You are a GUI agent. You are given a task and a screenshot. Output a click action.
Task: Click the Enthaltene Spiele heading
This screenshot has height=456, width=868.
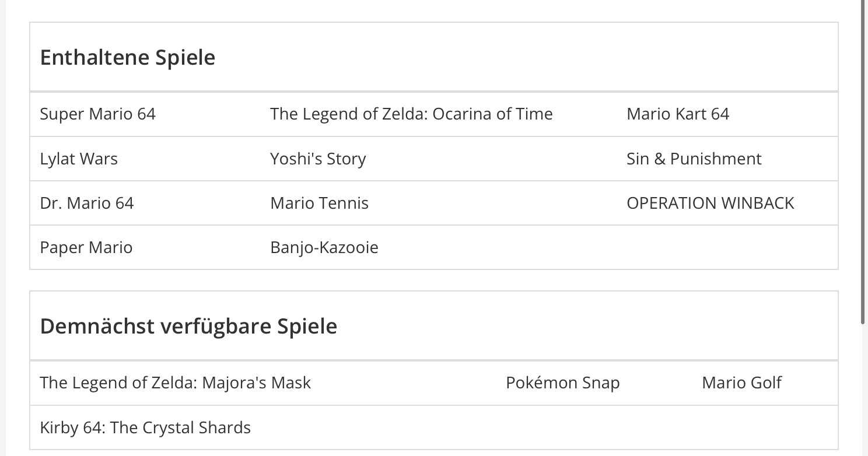pos(127,58)
